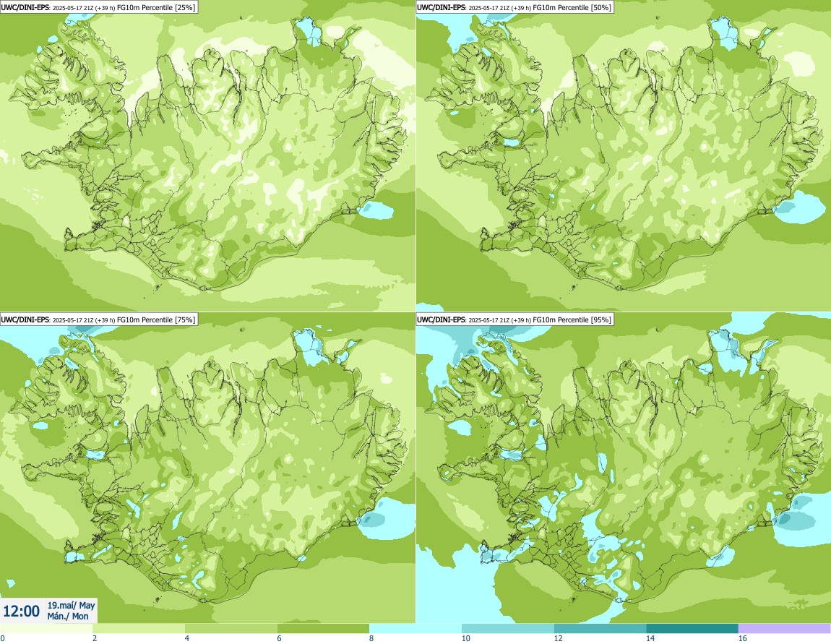Pick the purple above-16 legend band

784,629
